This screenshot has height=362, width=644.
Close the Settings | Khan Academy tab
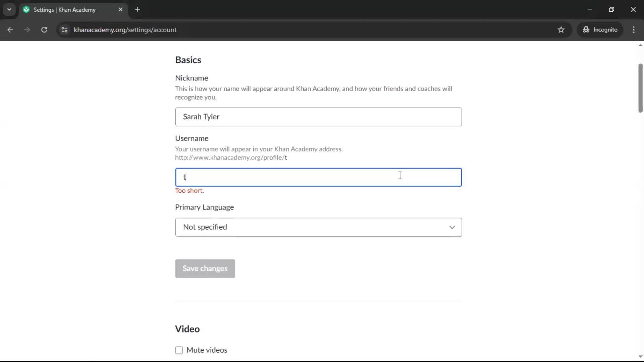120,10
